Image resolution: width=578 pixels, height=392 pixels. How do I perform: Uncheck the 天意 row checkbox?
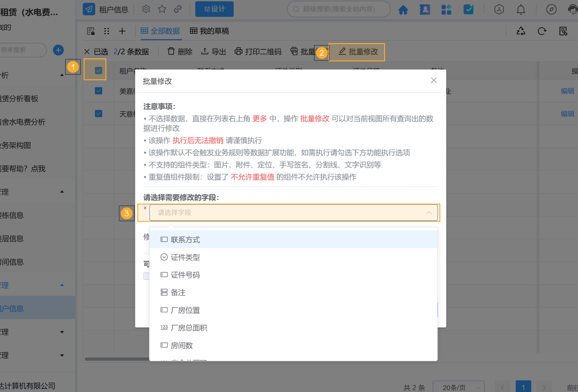point(98,113)
